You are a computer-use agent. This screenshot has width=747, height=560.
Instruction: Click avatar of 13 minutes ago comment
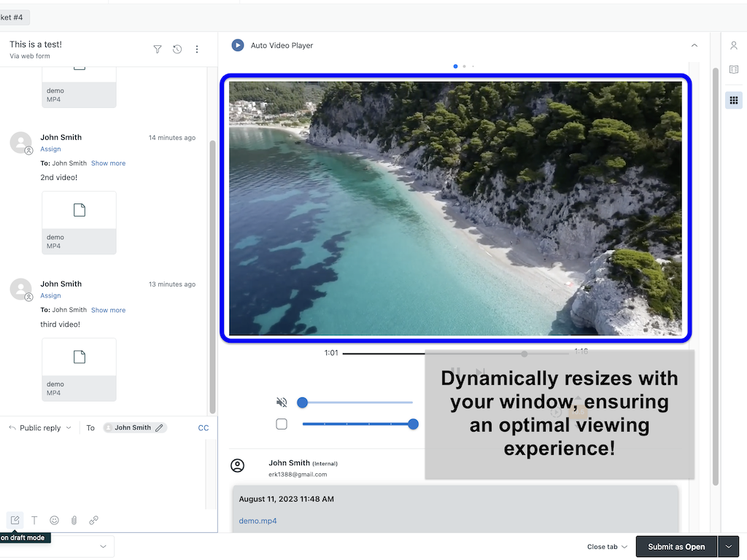click(21, 289)
